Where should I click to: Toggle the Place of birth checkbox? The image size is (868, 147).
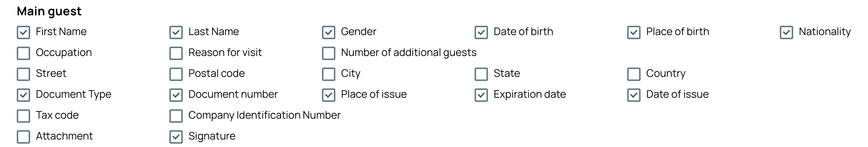coord(634,32)
